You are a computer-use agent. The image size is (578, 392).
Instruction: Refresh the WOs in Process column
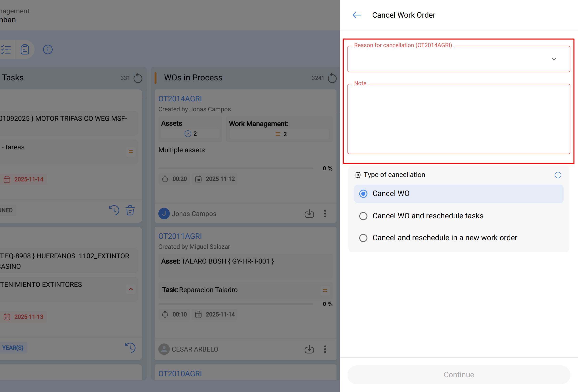click(332, 78)
